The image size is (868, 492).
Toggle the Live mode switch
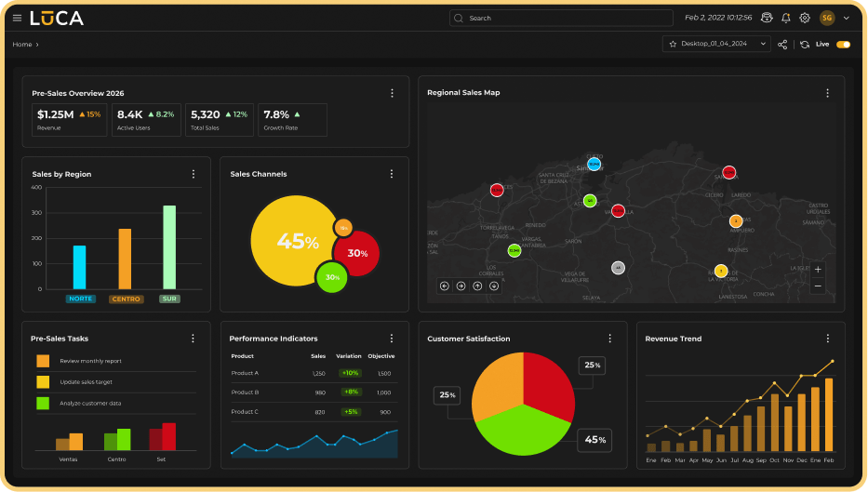point(843,44)
